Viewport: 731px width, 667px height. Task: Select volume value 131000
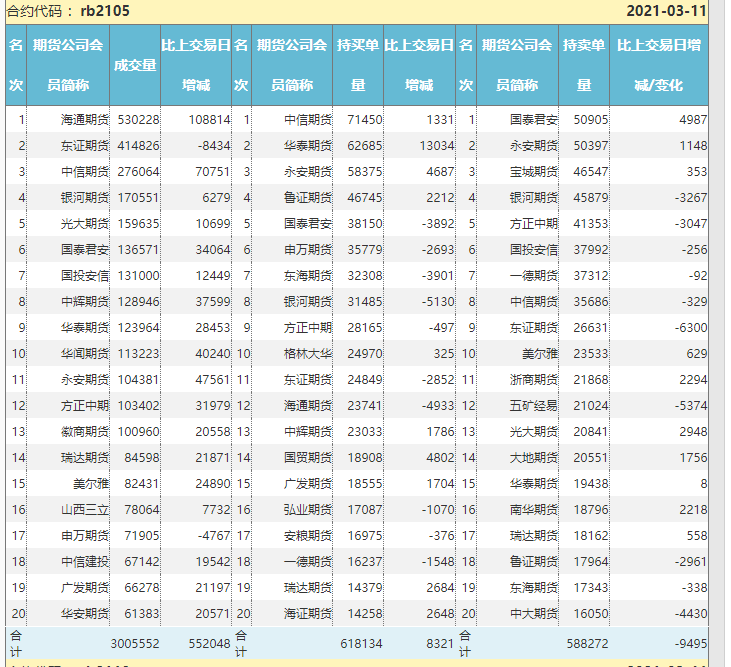(138, 276)
